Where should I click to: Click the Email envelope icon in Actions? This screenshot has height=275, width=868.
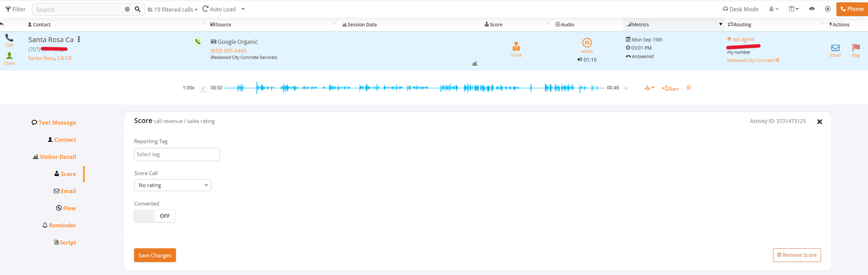coord(835,50)
